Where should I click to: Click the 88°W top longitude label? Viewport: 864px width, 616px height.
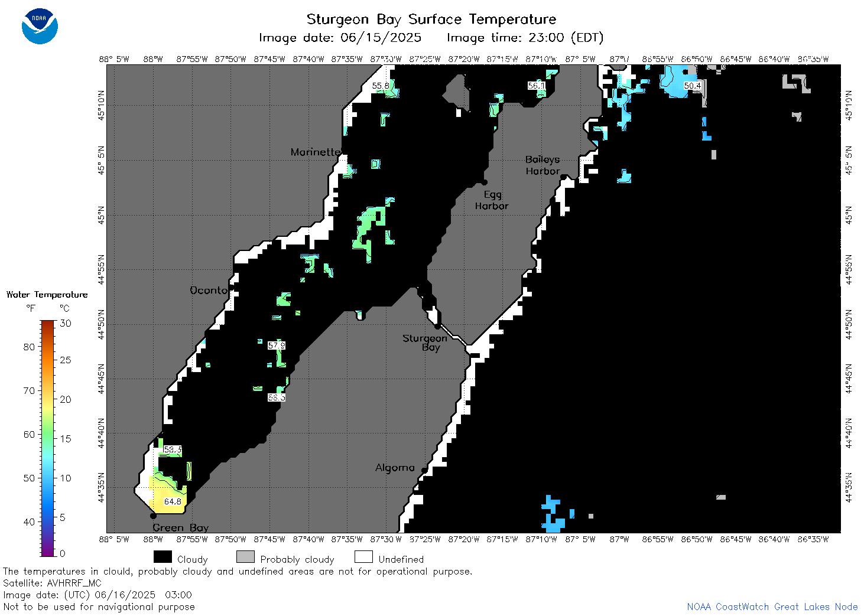pyautogui.click(x=153, y=59)
